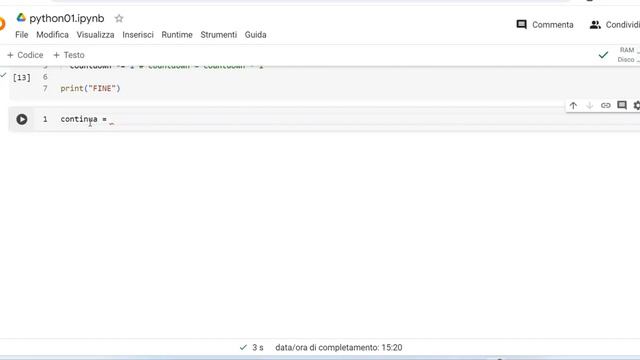Open the Strumenti menu

tap(218, 35)
